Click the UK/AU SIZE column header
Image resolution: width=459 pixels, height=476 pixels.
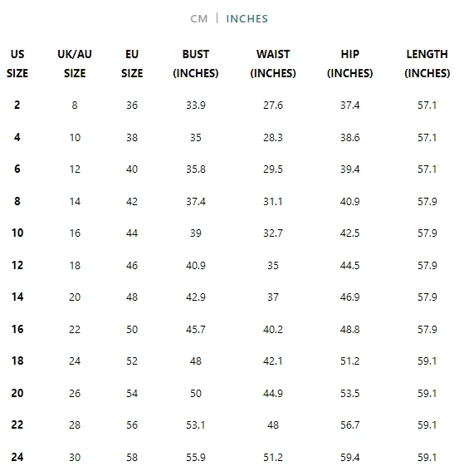tap(75, 63)
